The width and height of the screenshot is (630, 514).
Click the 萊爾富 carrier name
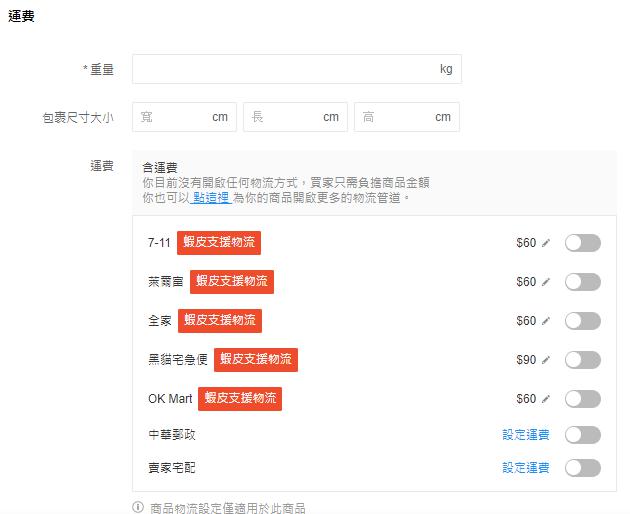[166, 282]
